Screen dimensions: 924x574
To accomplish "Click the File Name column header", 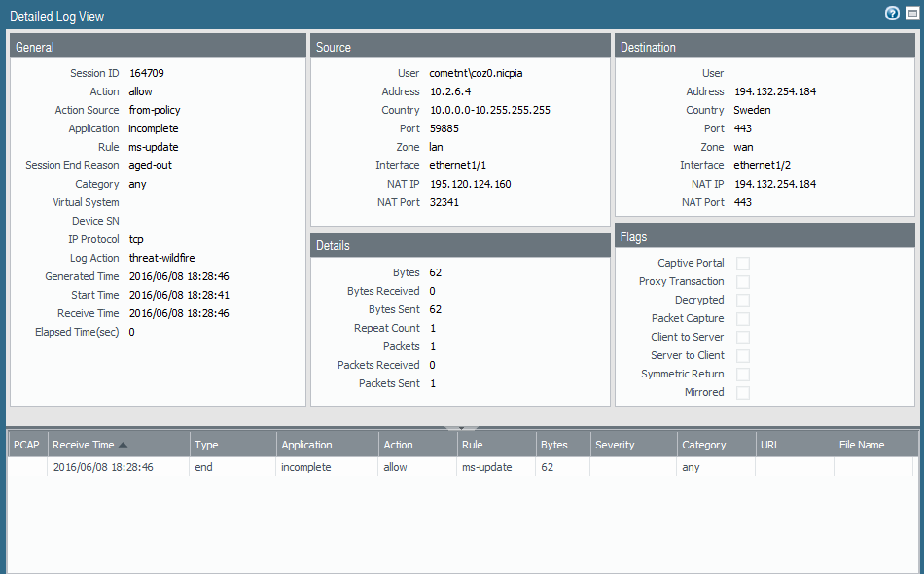I will coord(862,445).
